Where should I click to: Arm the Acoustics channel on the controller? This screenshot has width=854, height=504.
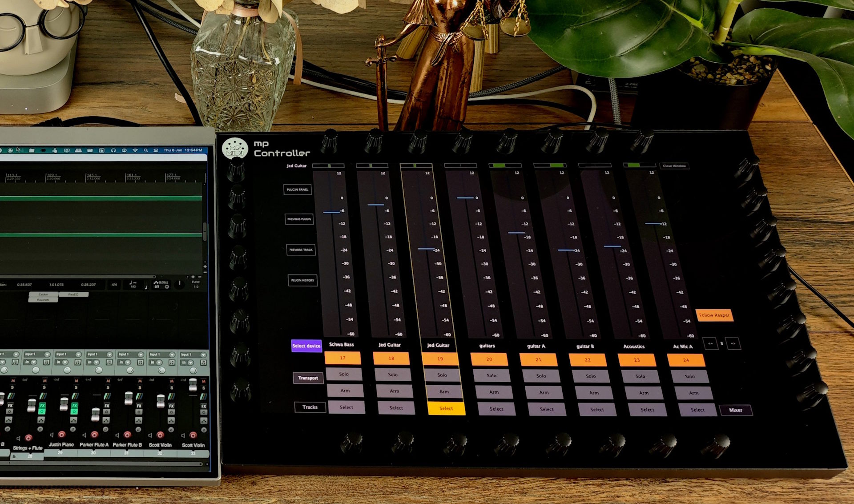(x=644, y=392)
